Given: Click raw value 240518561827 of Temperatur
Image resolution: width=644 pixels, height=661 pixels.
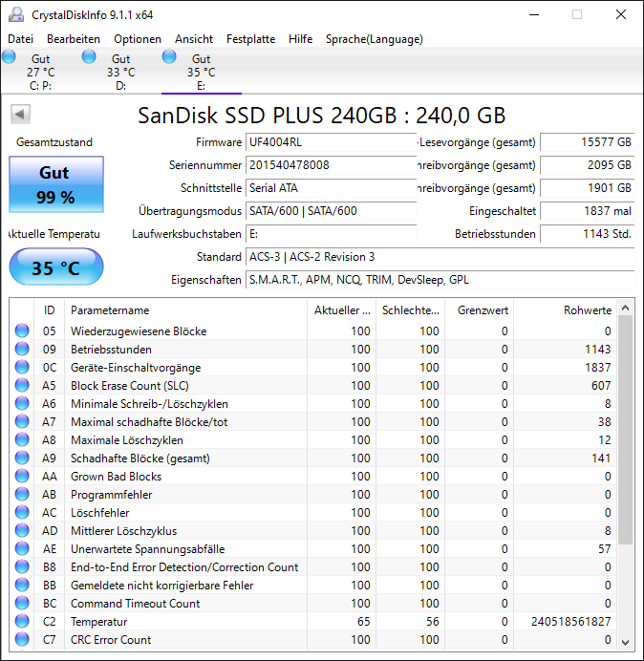Looking at the screenshot, I should point(570,622).
